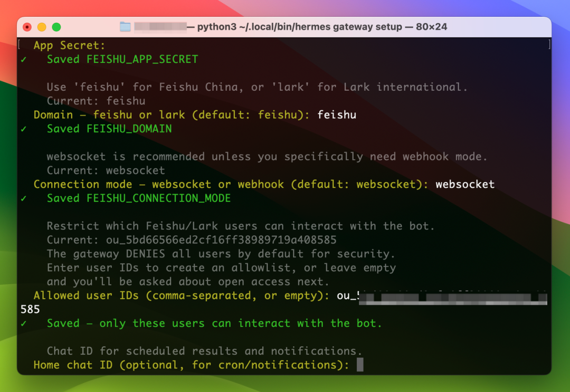570x392 pixels.
Task: Click 'Saved – only these users can interact' text
Action: pos(214,323)
